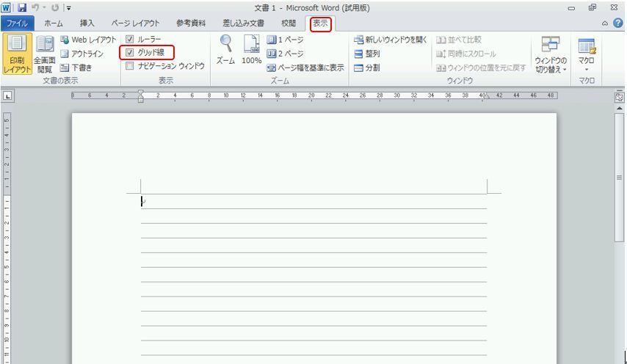This screenshot has height=364, width=627.
Task: Expand Customize Quick Access Toolbar arrow
Action: pyautogui.click(x=68, y=7)
